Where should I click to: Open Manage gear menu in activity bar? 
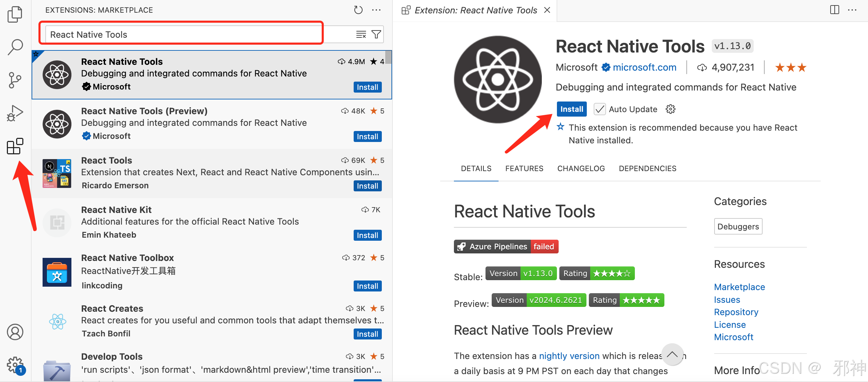tap(15, 365)
